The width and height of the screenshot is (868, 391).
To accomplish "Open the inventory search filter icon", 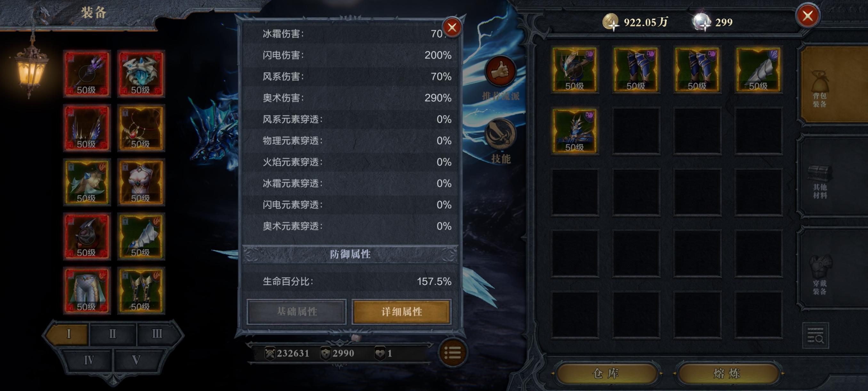I will tap(816, 336).
